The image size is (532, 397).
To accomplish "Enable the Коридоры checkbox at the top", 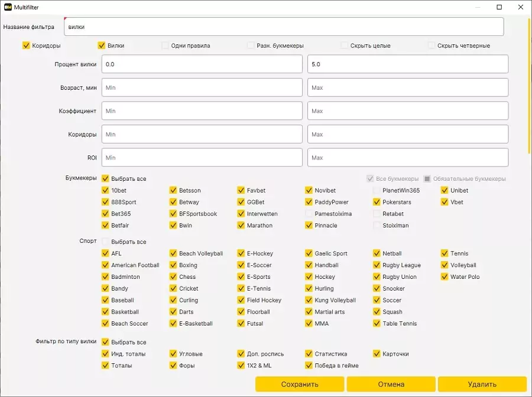I will pyautogui.click(x=26, y=45).
